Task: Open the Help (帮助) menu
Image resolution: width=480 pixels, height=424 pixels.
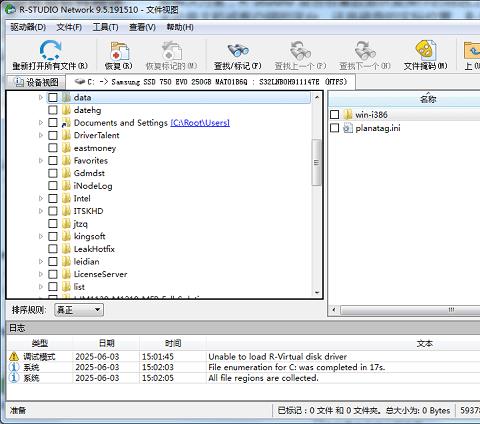Action: point(180,27)
